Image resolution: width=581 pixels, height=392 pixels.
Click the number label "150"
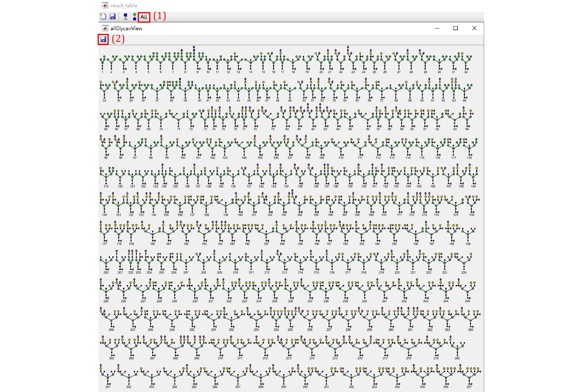104,215
